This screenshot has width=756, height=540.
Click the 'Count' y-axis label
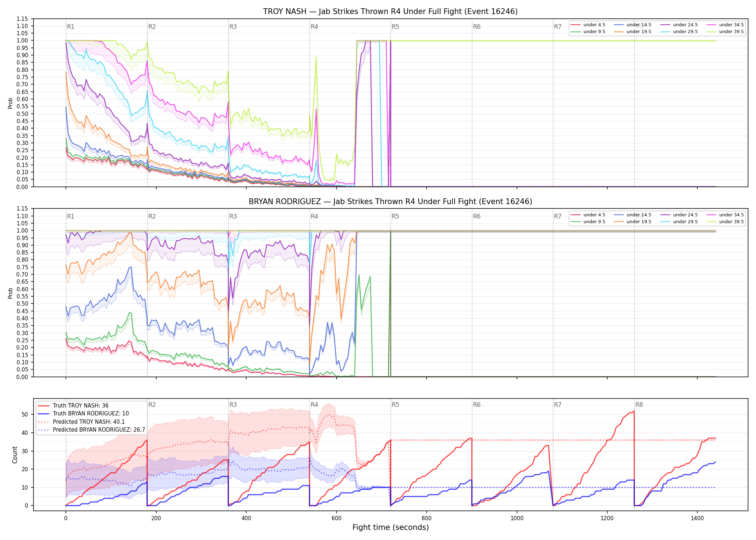pyautogui.click(x=15, y=455)
